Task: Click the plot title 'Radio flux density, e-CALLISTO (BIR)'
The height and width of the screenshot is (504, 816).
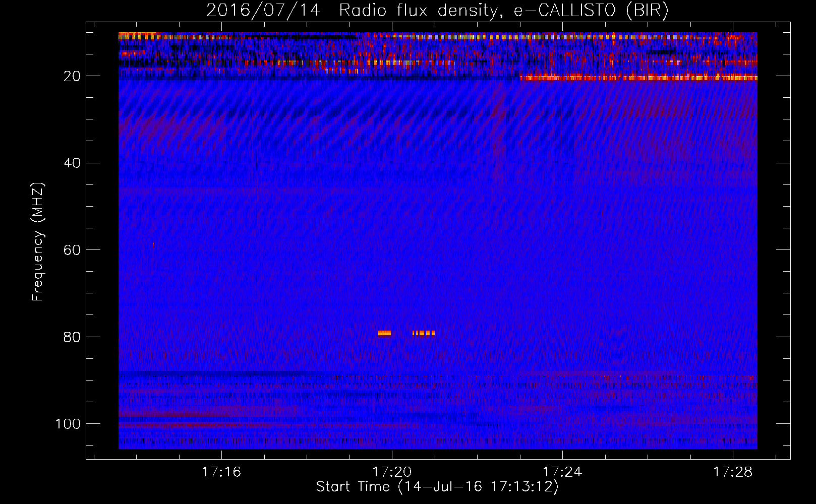Action: coord(504,11)
